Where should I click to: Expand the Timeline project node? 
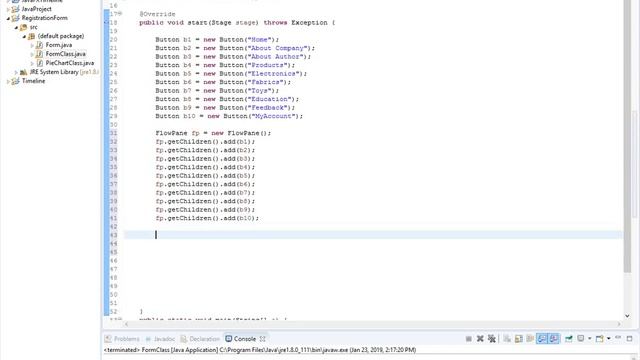8,81
